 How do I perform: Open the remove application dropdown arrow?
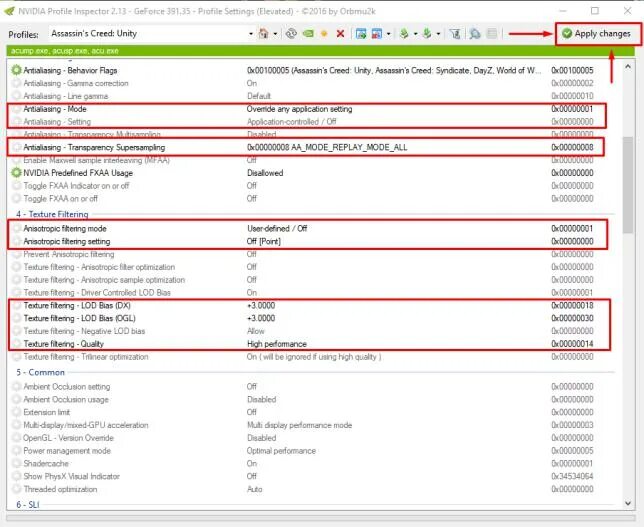pyautogui.click(x=388, y=34)
